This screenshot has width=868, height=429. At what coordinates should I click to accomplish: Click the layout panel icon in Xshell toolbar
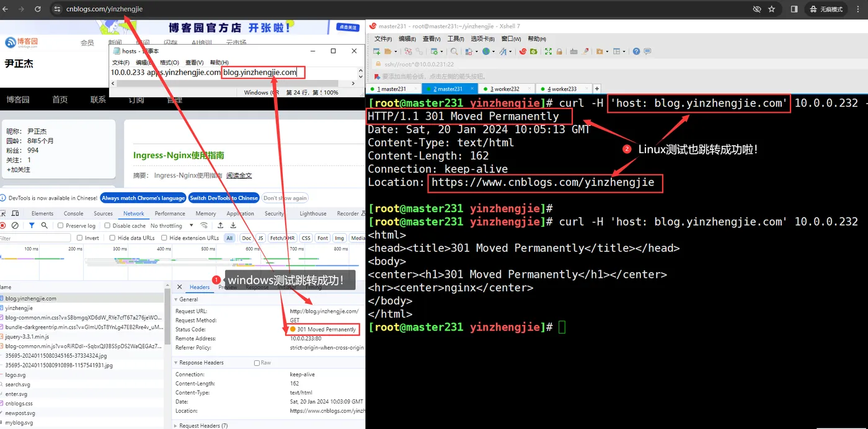tap(616, 51)
